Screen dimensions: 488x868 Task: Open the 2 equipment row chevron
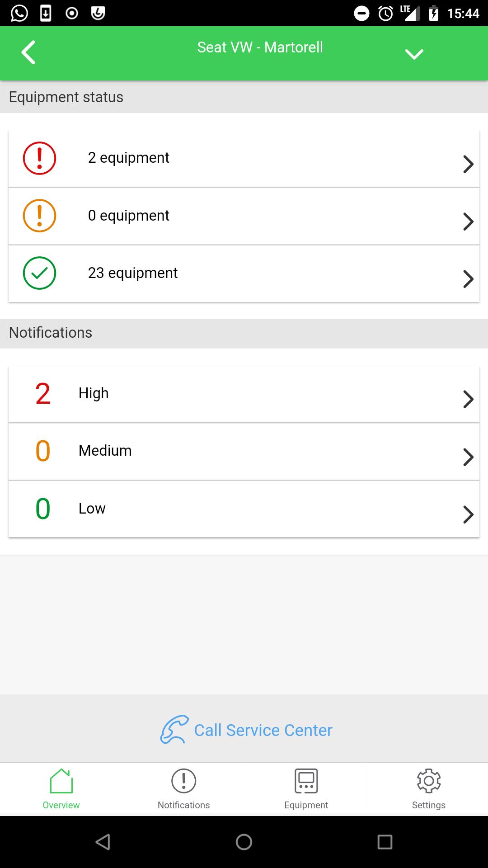[468, 164]
